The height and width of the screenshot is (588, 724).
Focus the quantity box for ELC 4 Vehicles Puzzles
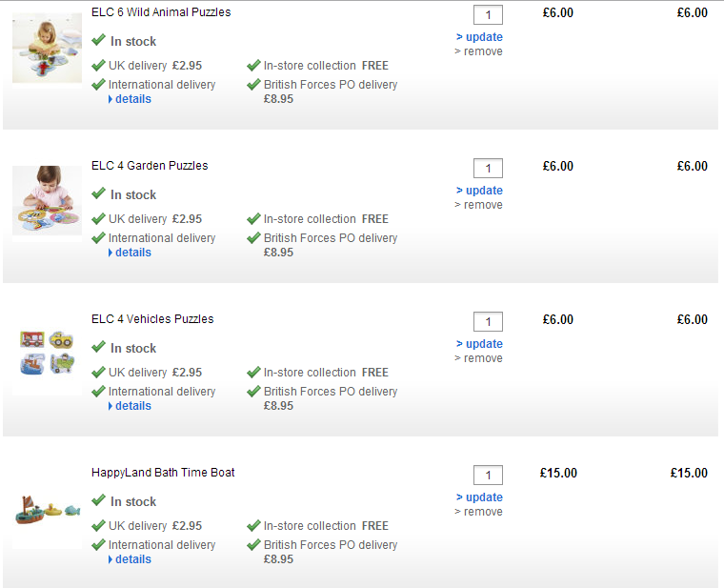(488, 321)
